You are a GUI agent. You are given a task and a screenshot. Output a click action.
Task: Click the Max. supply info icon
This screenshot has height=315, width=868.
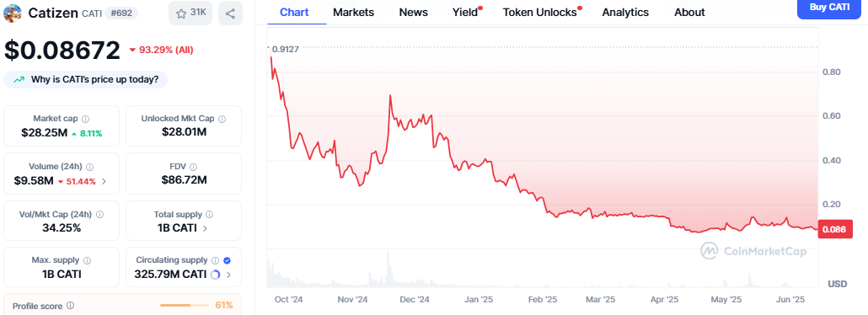pos(87,260)
